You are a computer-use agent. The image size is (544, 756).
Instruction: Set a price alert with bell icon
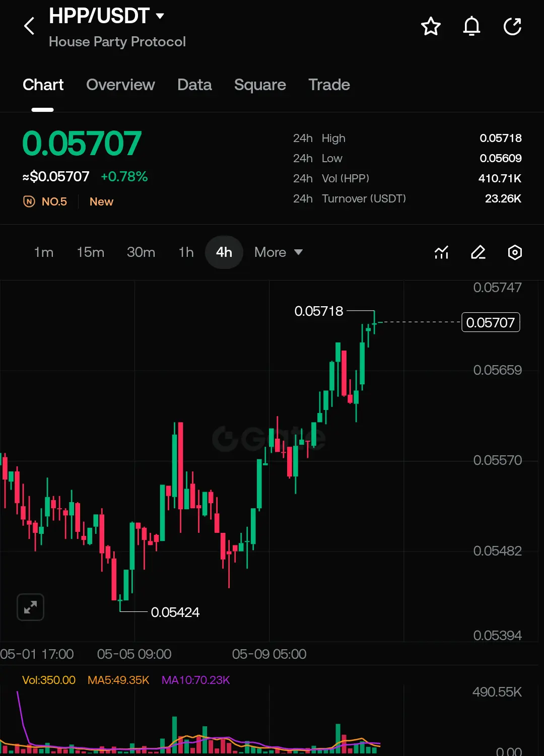click(x=471, y=26)
